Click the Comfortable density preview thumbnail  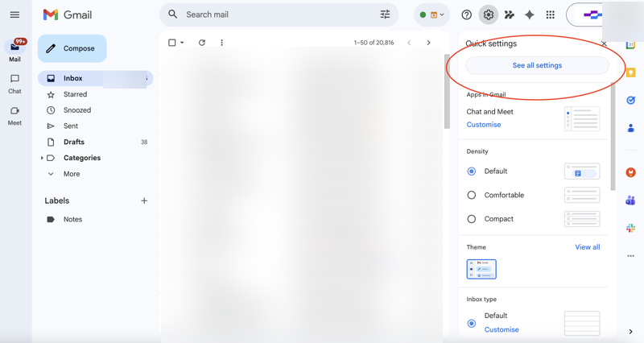click(x=582, y=195)
